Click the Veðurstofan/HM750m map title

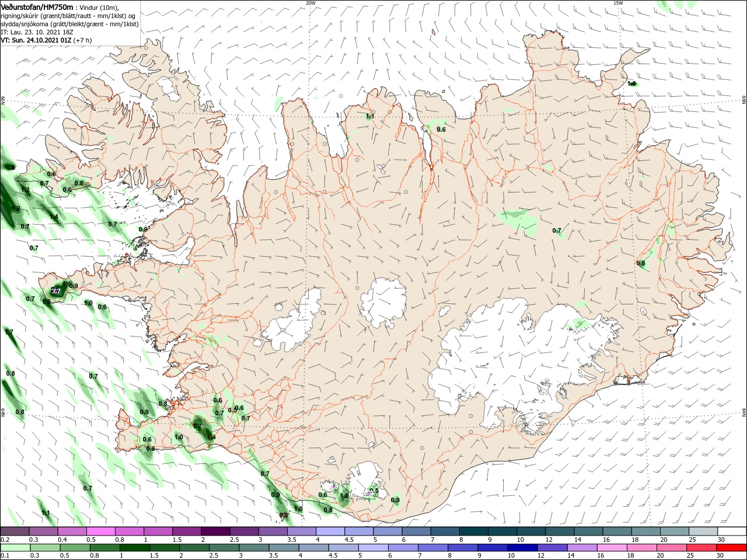click(37, 7)
